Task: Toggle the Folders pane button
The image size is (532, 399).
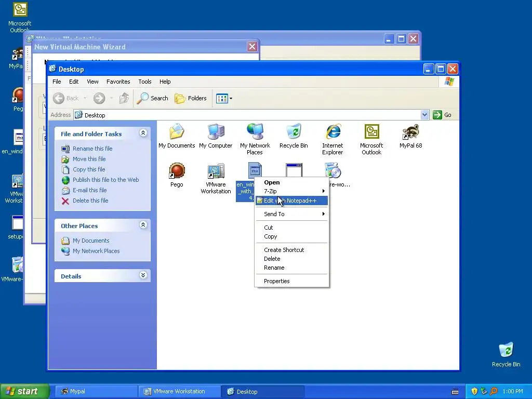Action: [191, 98]
